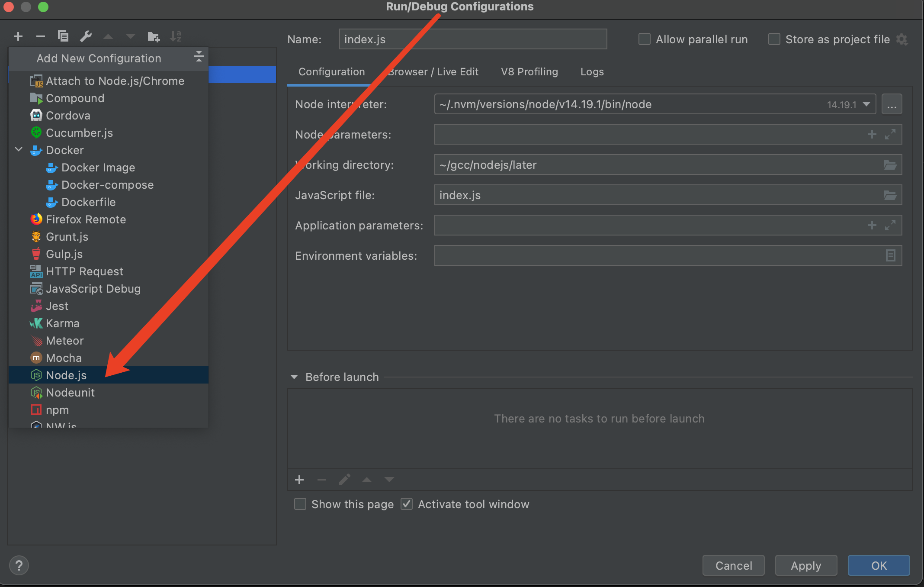Click the Add New Configuration plus icon
The height and width of the screenshot is (587, 924).
click(x=18, y=36)
